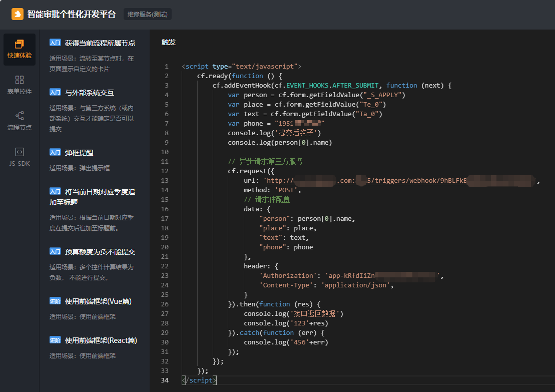Click the 维修服务(测试) tag in header
The height and width of the screenshot is (392, 555).
pos(148,14)
